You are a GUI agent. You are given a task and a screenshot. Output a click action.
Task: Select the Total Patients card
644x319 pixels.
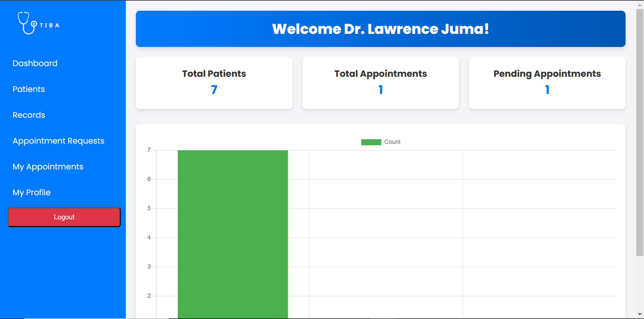tap(214, 83)
